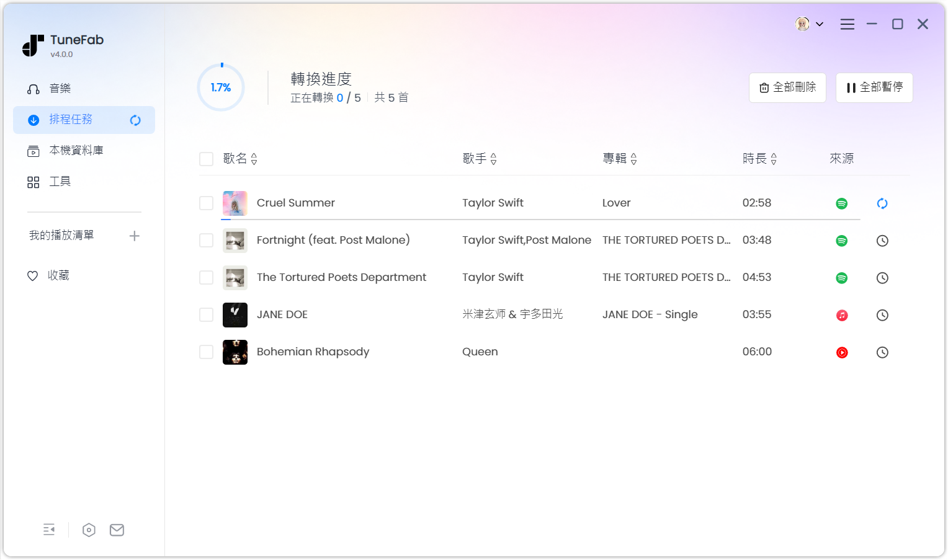Click the Spotify source icon on Cruel Summer
948x560 pixels.
841,203
